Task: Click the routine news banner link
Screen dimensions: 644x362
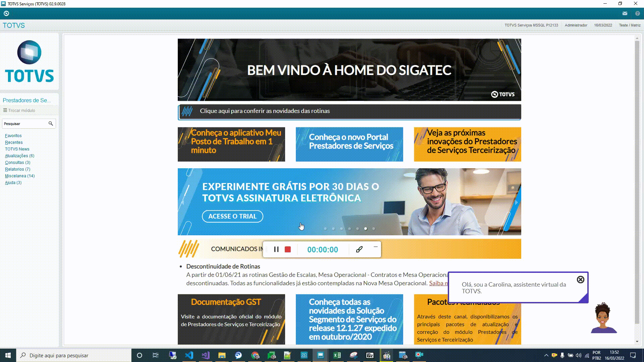Action: 350,112
